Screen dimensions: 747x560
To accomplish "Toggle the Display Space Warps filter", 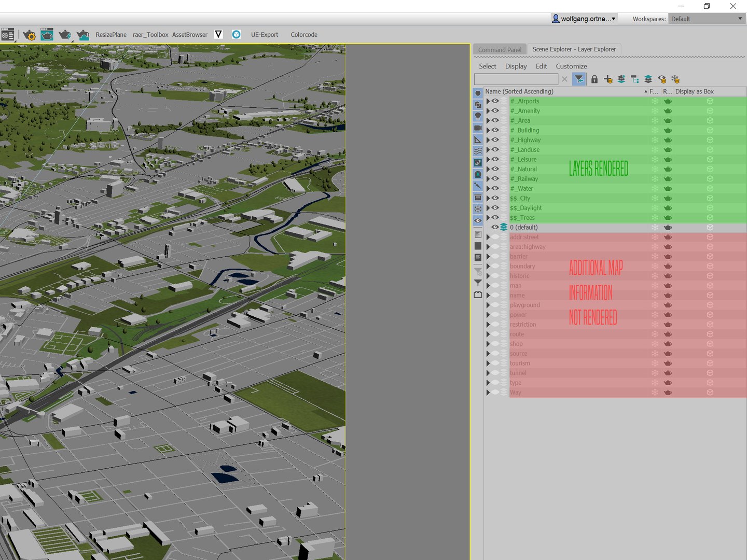I will pyautogui.click(x=478, y=151).
